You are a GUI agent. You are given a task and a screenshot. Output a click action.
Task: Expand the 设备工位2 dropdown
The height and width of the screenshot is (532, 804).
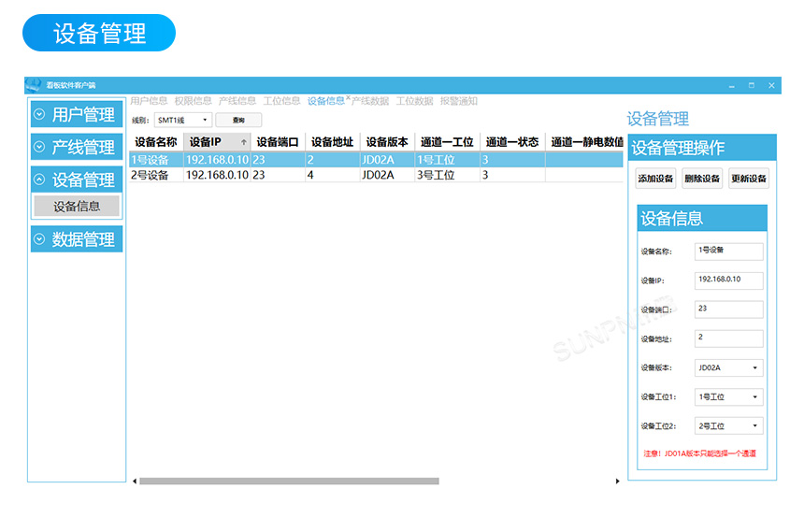coord(754,426)
